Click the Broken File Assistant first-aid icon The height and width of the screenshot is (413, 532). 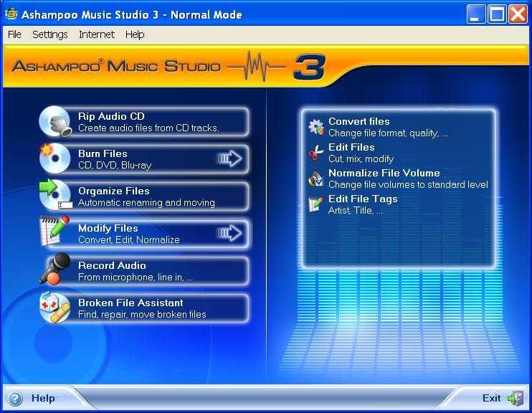coord(55,308)
